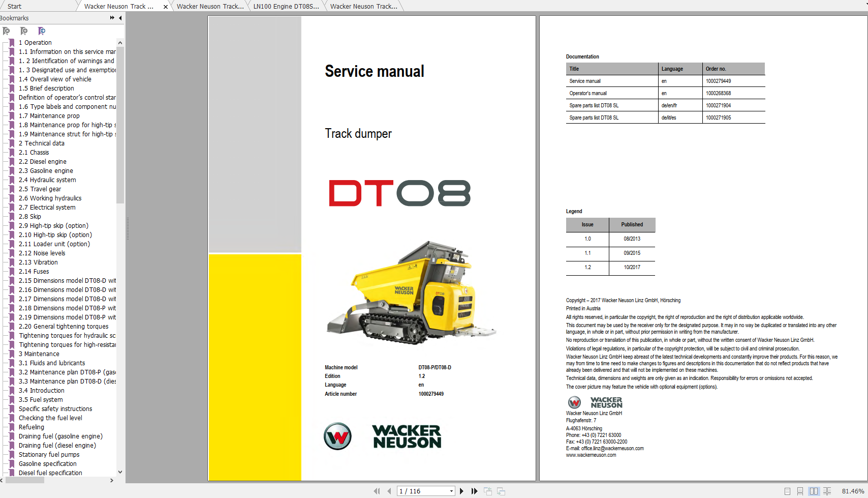Click the DT08 track dumper cover image
The height and width of the screenshot is (498, 868).
411,292
